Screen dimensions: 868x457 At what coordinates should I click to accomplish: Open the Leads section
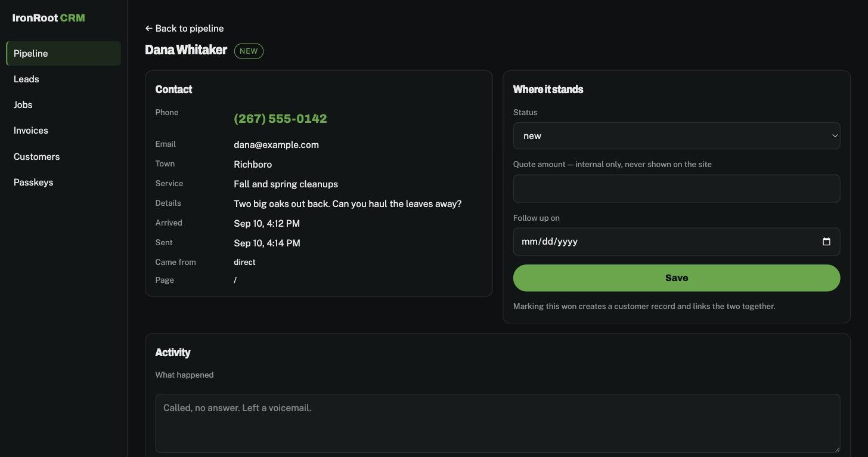pos(63,79)
